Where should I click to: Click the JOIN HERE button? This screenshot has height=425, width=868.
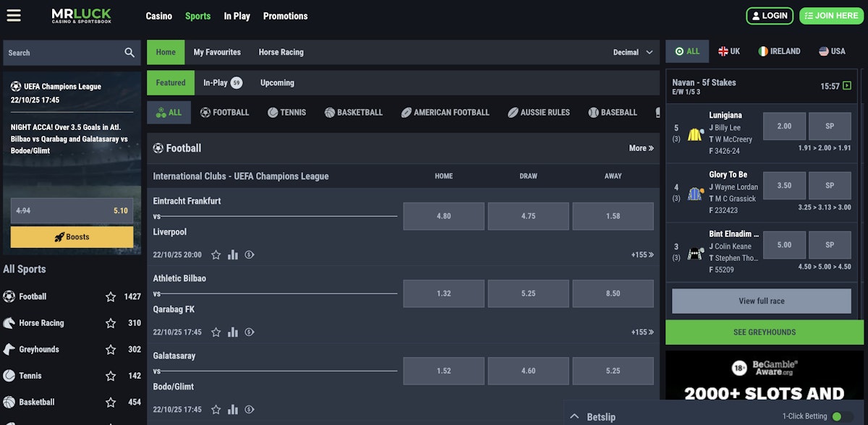pyautogui.click(x=831, y=16)
